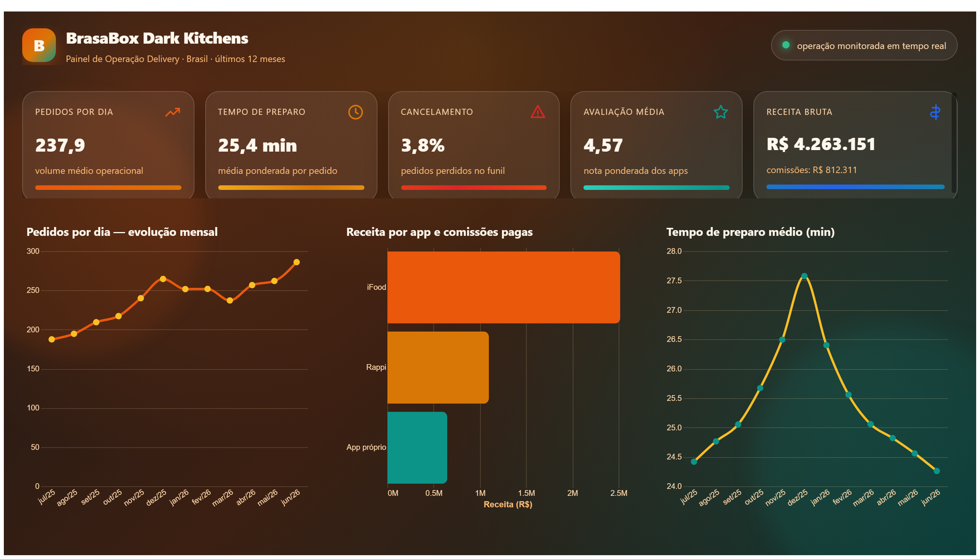Click the blue progress bar under Receita bruta

[855, 187]
